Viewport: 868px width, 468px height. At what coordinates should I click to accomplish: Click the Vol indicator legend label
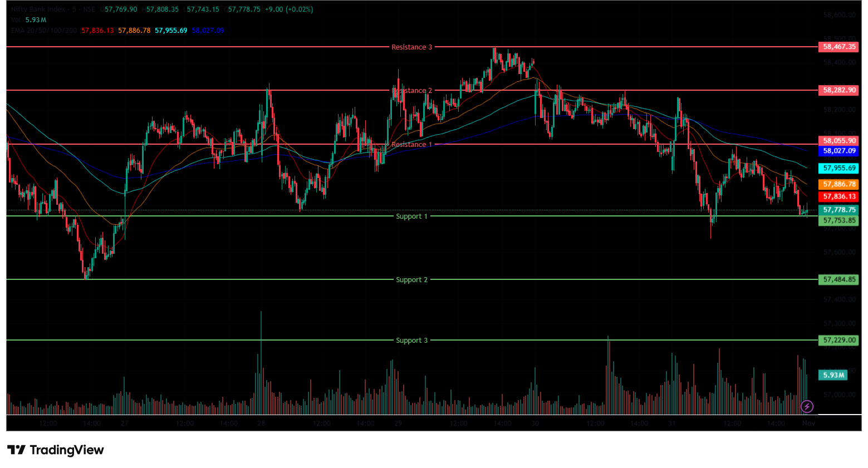pyautogui.click(x=16, y=20)
